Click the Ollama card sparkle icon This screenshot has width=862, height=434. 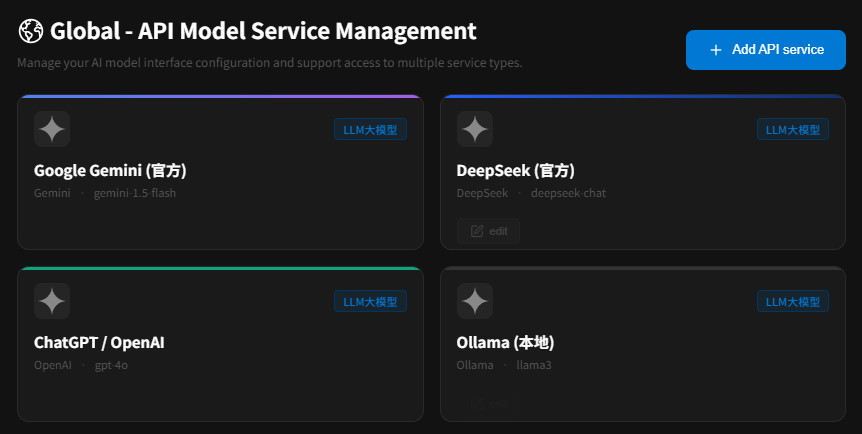click(x=475, y=301)
